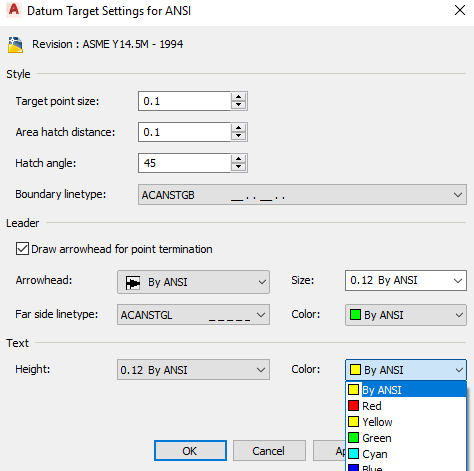The height and width of the screenshot is (471, 474).
Task: Click the Far side linetype label
Action: [x=57, y=314]
